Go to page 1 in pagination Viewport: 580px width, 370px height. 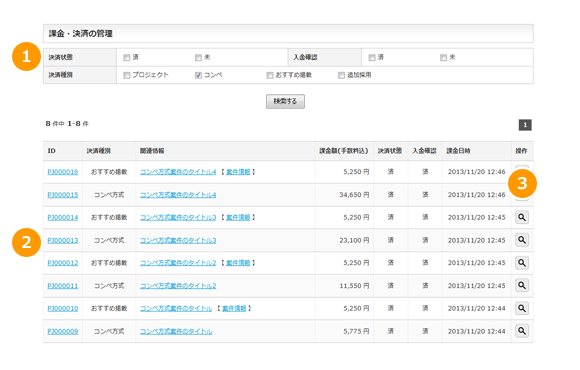click(x=525, y=125)
